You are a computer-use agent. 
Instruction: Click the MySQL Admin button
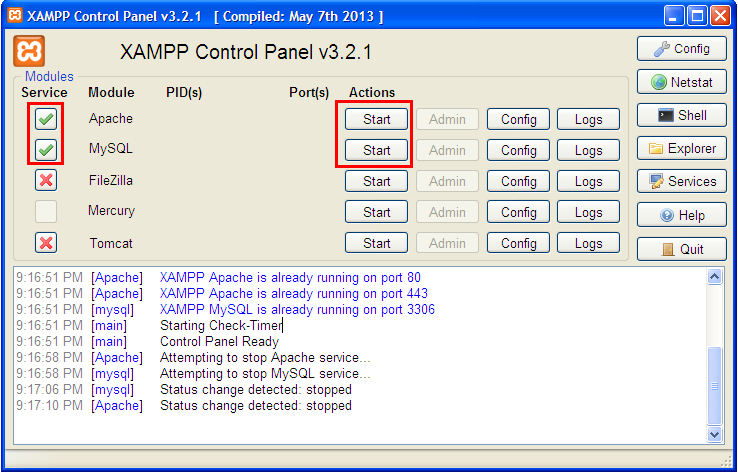point(447,150)
